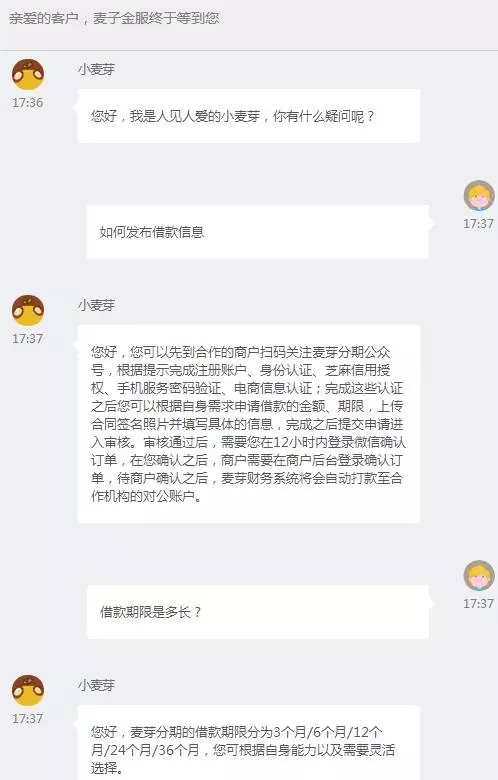The height and width of the screenshot is (780, 498).
Task: Click the reply listing 3个月/6个月/12个月 terms
Action: coord(249,745)
